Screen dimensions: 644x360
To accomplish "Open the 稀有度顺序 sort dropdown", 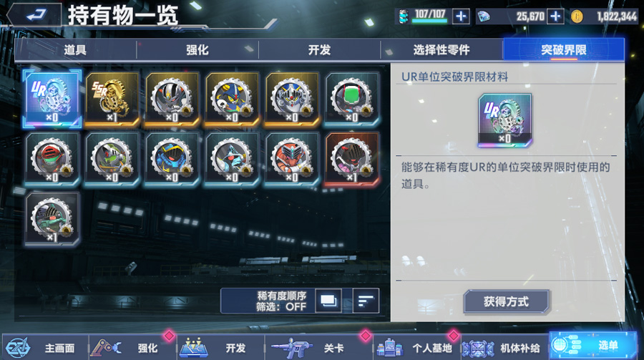I will point(281,301).
